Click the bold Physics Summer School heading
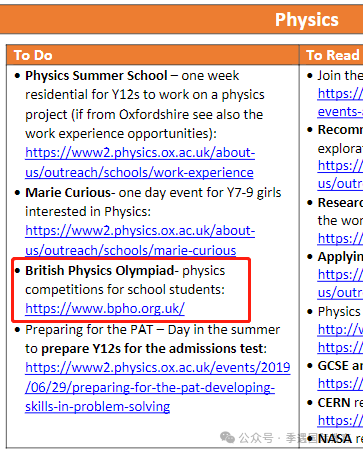Viewport: 363px width, 453px height. (96, 76)
